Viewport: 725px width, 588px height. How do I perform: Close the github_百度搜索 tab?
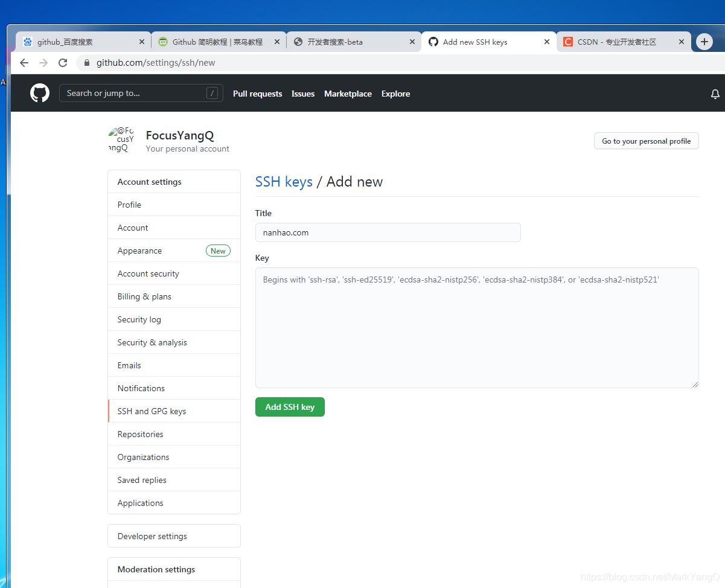point(142,42)
